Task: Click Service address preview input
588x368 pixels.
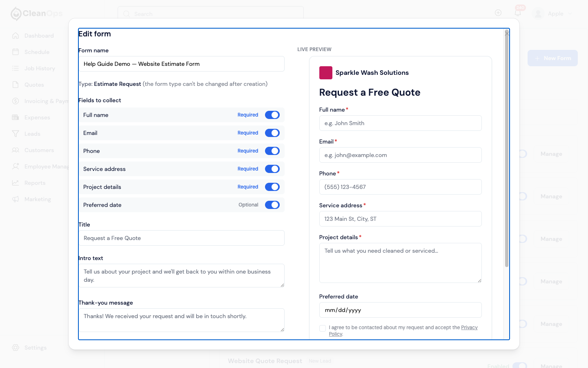Action: [x=400, y=219]
